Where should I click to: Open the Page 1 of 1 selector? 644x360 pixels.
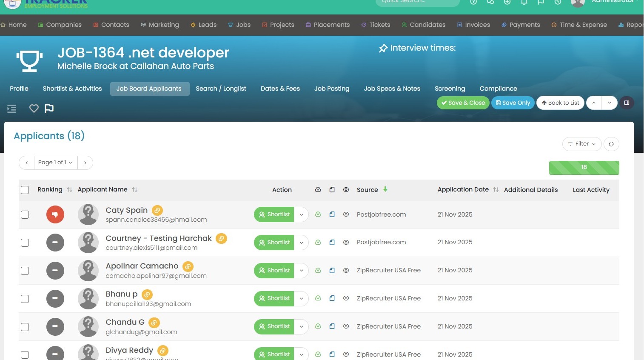click(x=55, y=163)
